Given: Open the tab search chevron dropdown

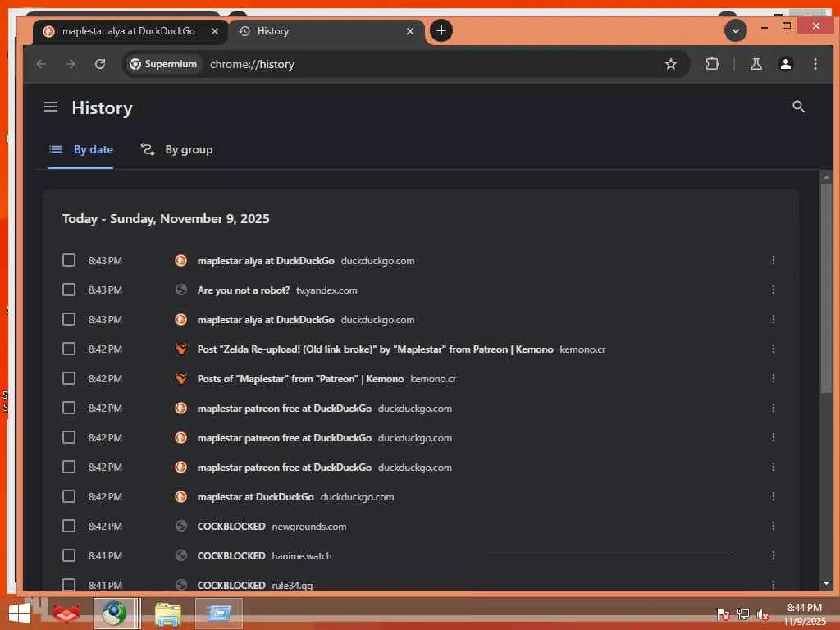Looking at the screenshot, I should [736, 30].
